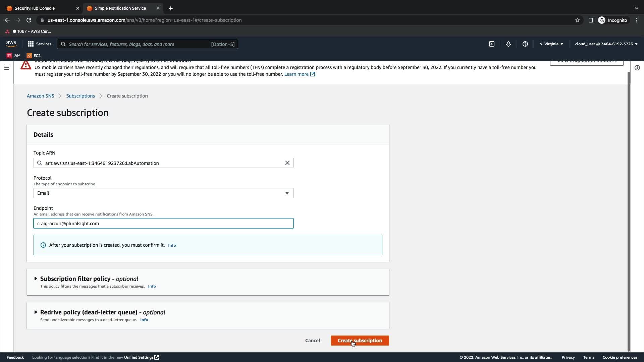
Task: Clear the Topic ARN field
Action: tap(287, 163)
